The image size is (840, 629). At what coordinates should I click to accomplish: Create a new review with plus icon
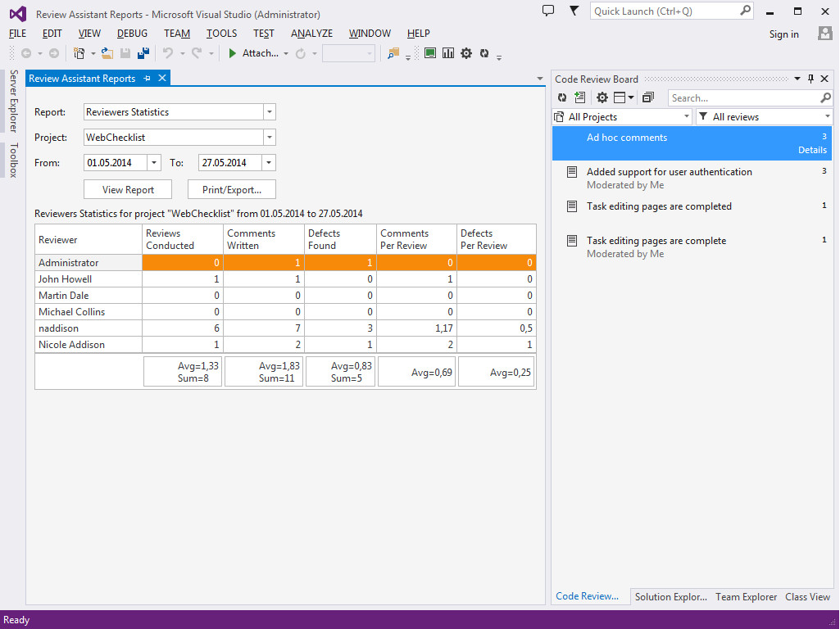(x=579, y=97)
